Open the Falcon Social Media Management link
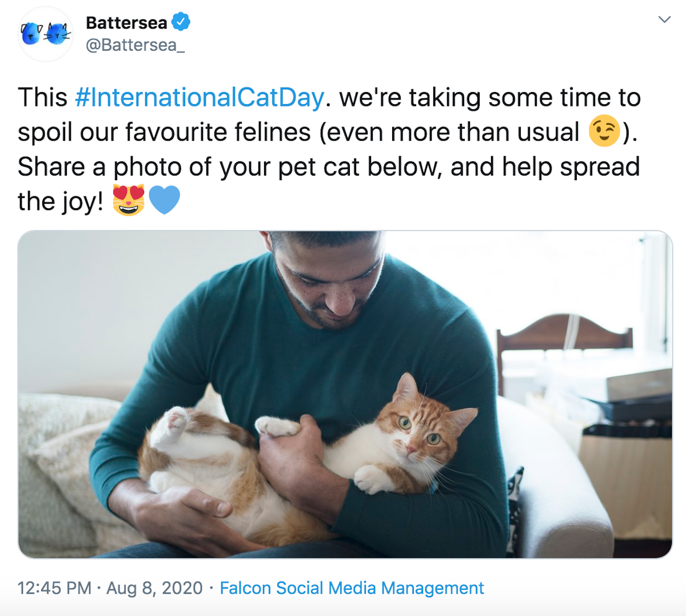This screenshot has height=616, width=686. [352, 588]
